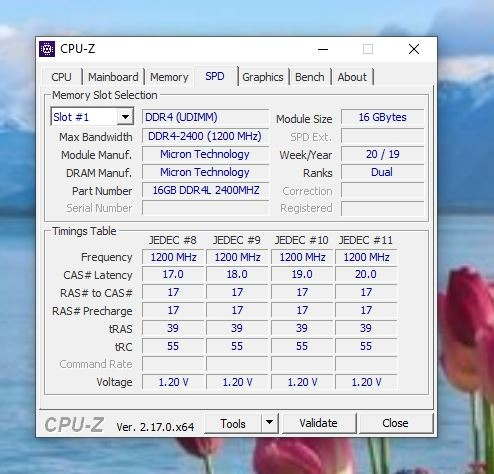The image size is (494, 474).
Task: Expand the Slot #1 dropdown arrow
Action: pyautogui.click(x=125, y=117)
